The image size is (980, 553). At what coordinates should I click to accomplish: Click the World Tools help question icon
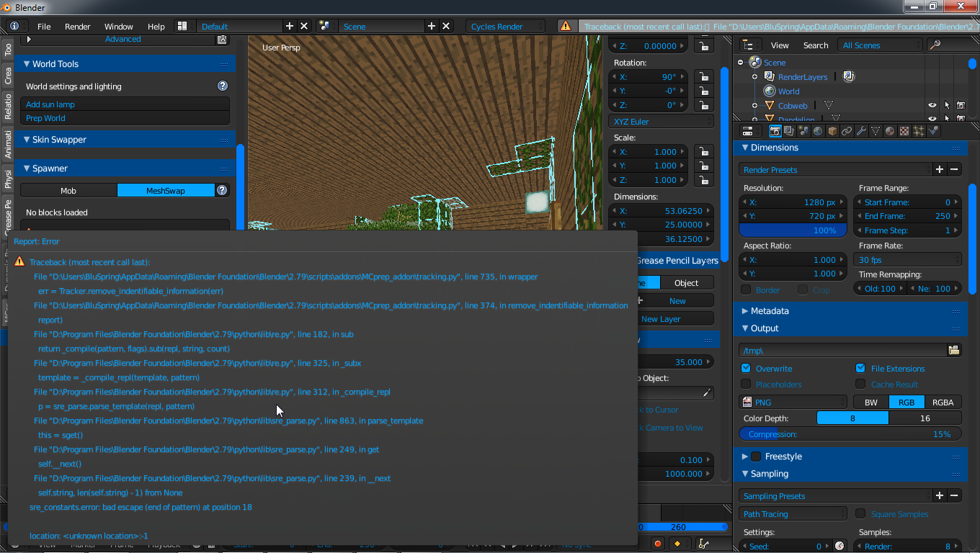click(223, 86)
